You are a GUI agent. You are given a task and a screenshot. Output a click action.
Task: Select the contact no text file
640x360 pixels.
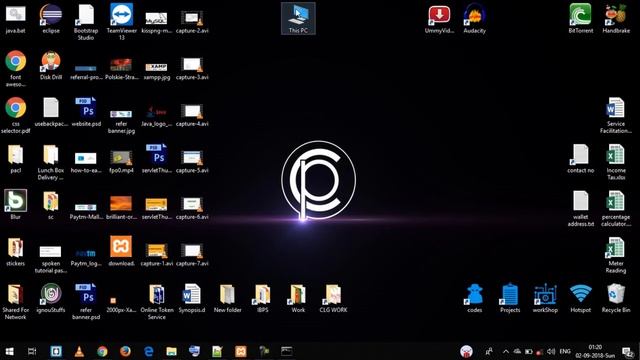pos(580,158)
